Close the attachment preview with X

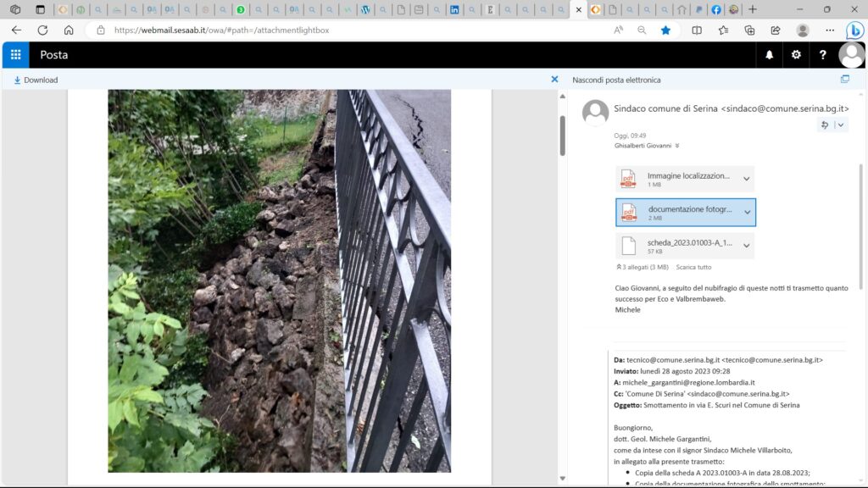(x=554, y=80)
